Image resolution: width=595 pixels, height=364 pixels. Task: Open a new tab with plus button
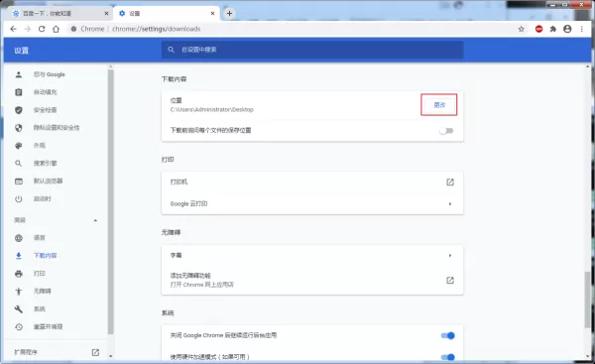point(229,13)
